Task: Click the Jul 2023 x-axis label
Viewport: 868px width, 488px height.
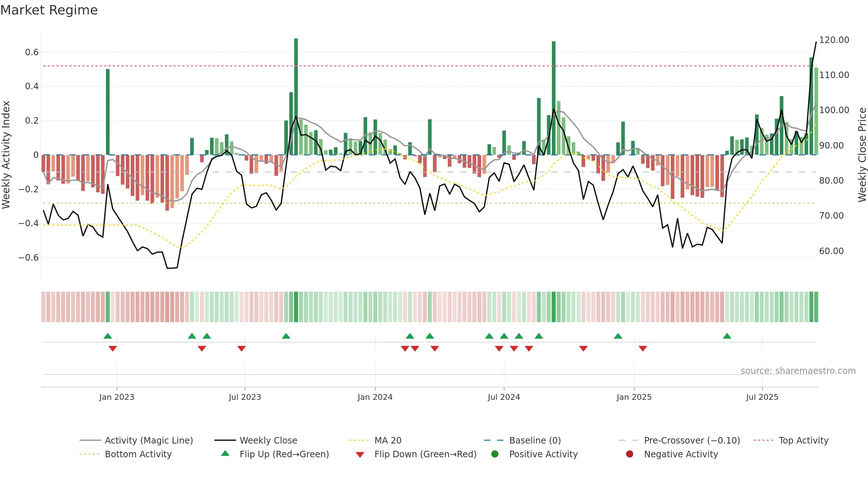Action: tap(245, 397)
